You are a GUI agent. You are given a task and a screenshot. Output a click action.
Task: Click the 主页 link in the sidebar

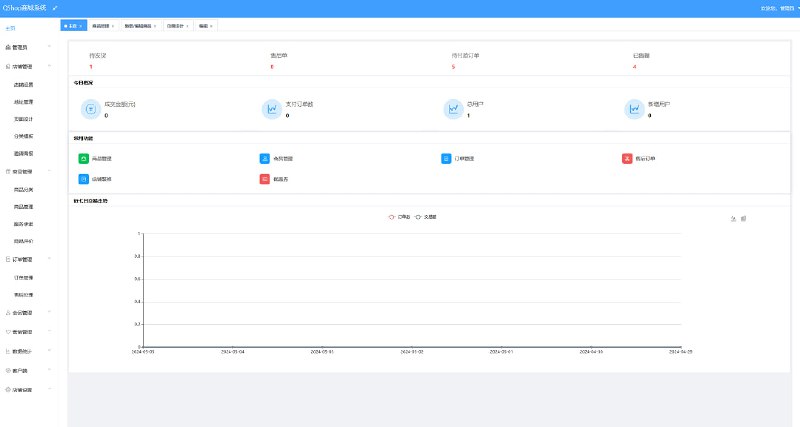click(x=10, y=29)
